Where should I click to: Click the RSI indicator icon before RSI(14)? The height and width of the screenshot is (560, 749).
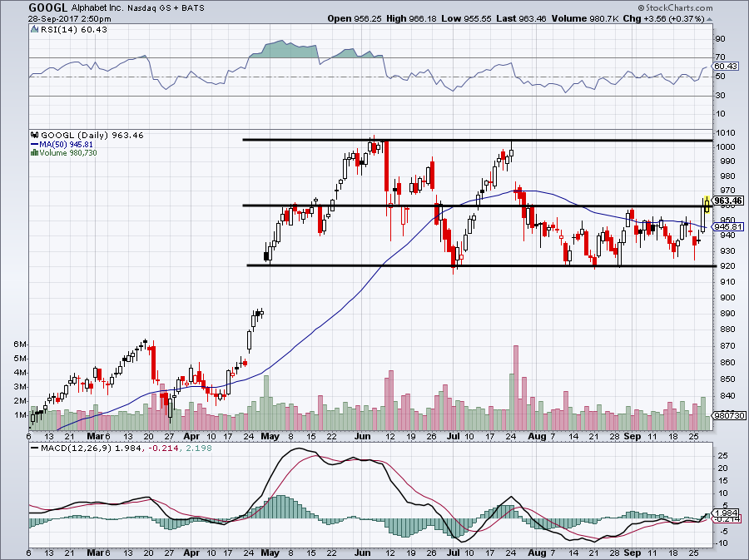tap(34, 30)
